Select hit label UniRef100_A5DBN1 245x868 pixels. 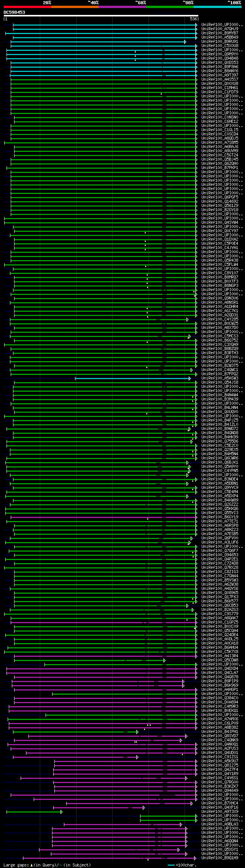(x=220, y=484)
